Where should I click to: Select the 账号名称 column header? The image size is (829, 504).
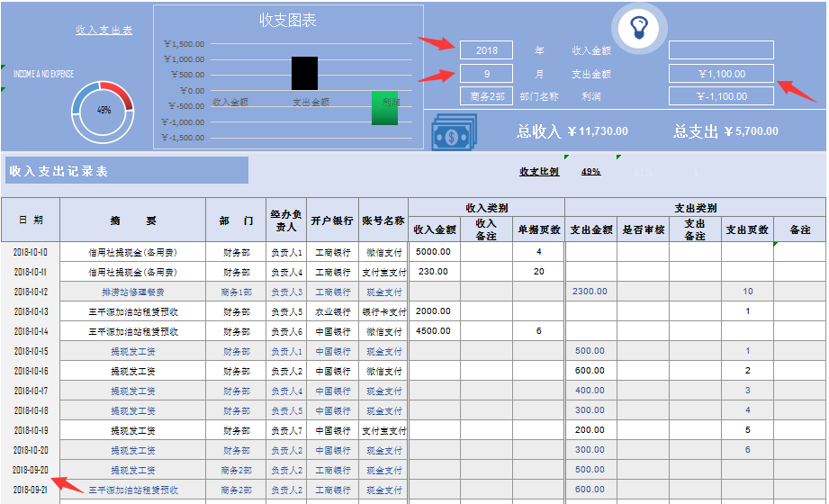[383, 220]
